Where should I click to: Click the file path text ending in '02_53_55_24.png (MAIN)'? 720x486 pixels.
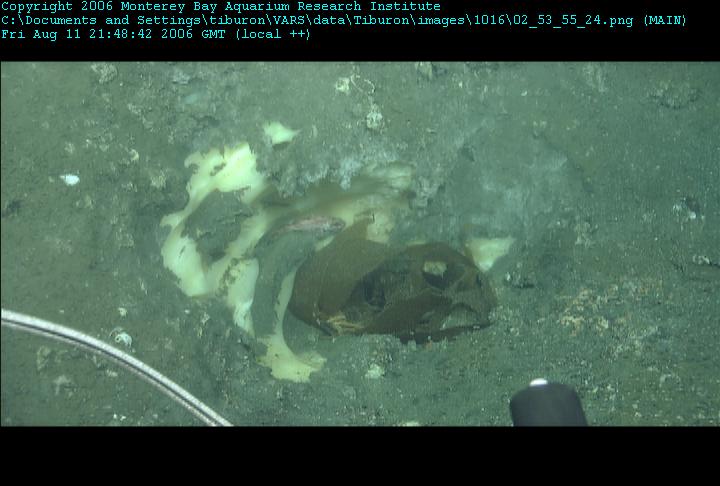point(344,20)
